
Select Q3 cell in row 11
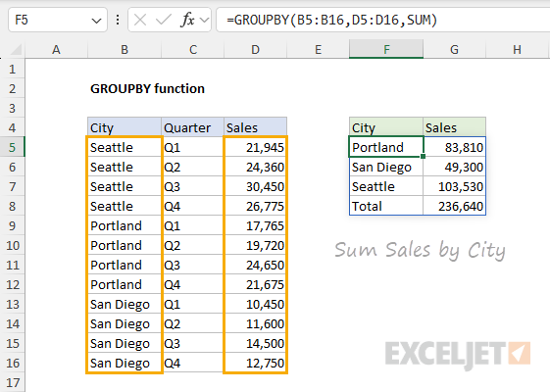[x=192, y=265]
